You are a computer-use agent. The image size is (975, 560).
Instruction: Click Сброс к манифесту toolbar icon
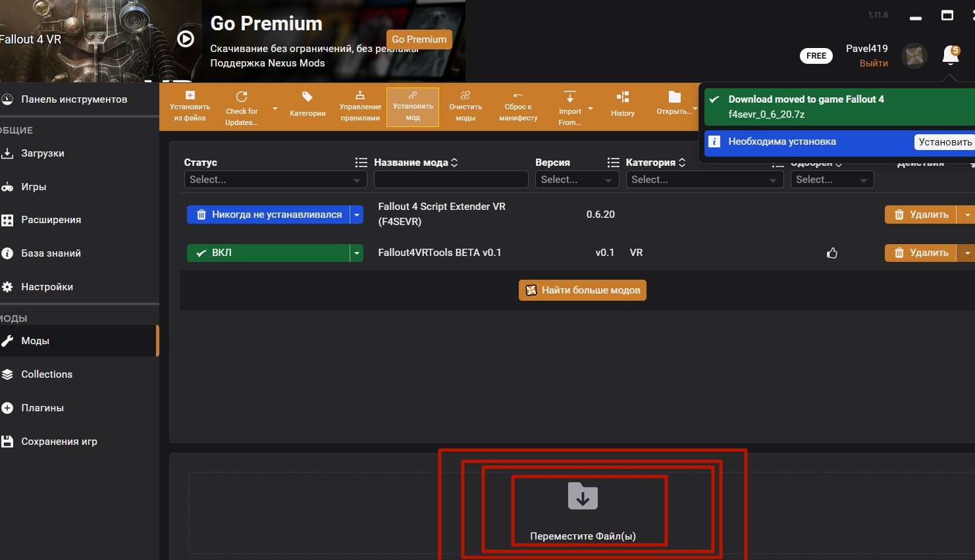(518, 107)
